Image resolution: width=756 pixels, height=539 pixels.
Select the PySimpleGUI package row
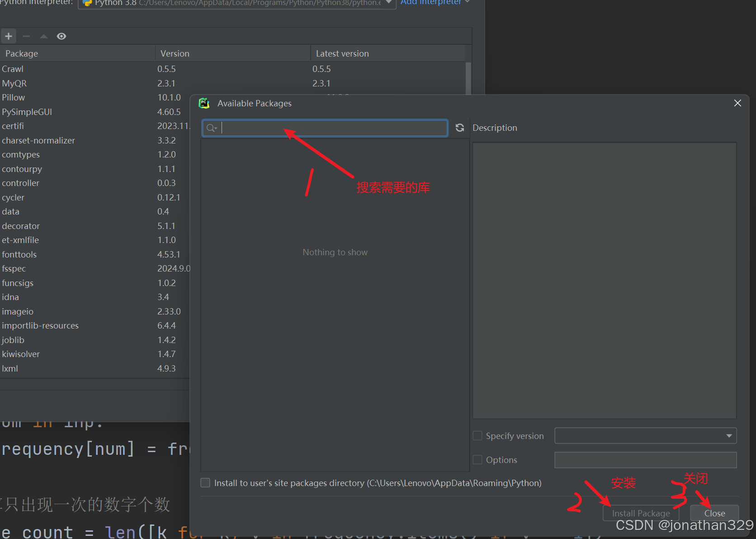pyautogui.click(x=95, y=112)
